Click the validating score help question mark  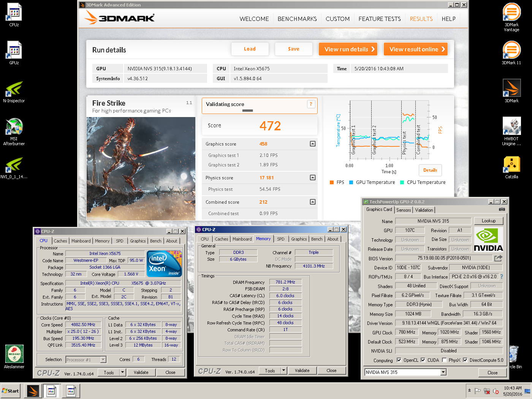(x=311, y=104)
